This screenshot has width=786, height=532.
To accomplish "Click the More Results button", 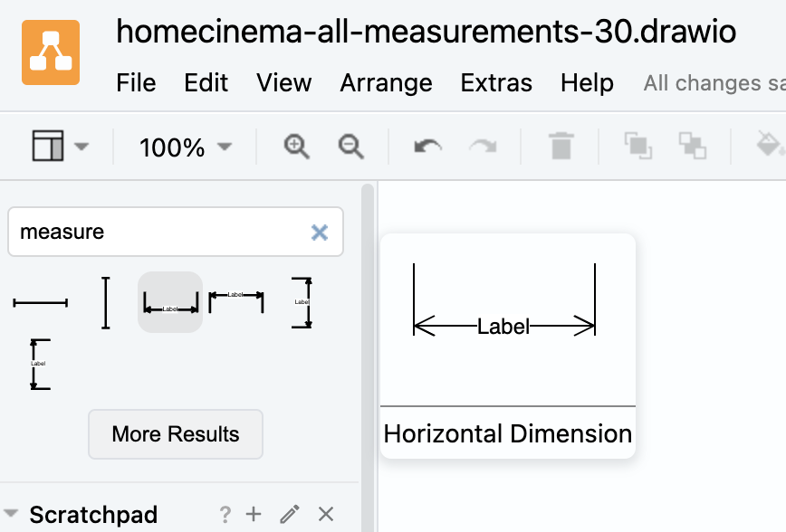I will pyautogui.click(x=176, y=434).
